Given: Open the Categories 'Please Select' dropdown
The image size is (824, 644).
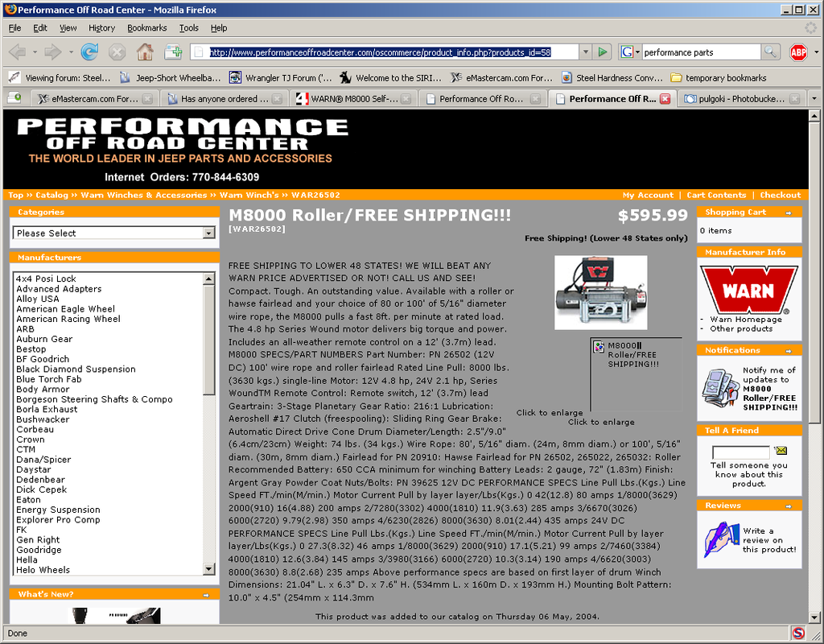Looking at the screenshot, I should (116, 233).
